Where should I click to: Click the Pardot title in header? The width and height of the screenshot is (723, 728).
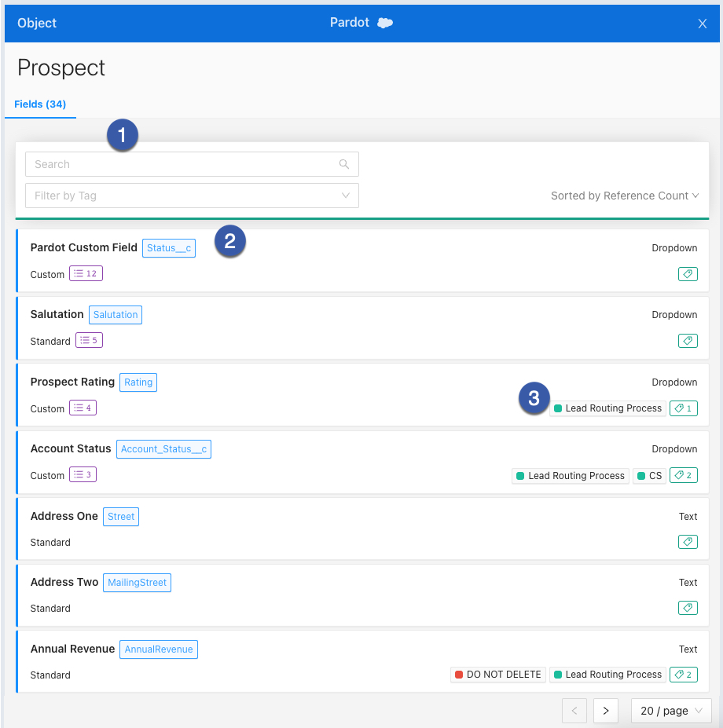[350, 22]
